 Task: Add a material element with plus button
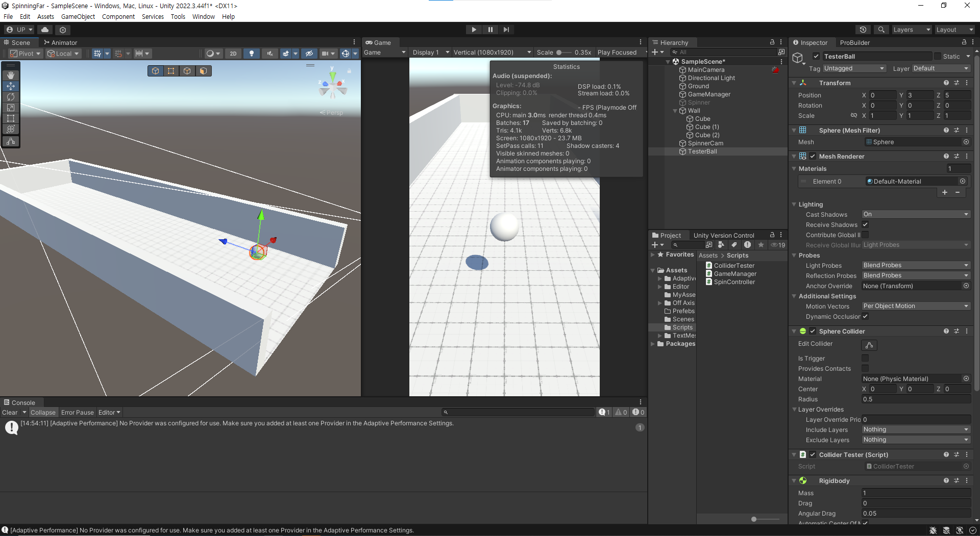[x=945, y=192]
